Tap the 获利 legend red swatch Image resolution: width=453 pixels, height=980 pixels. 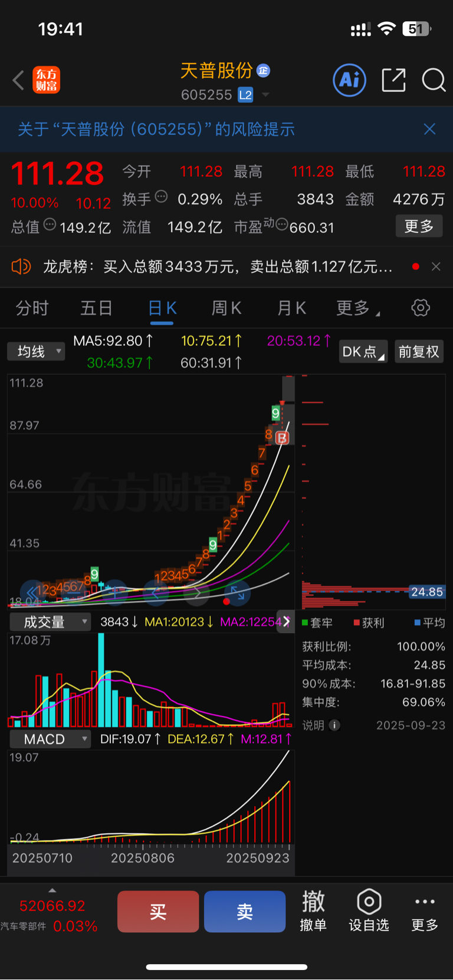(357, 623)
